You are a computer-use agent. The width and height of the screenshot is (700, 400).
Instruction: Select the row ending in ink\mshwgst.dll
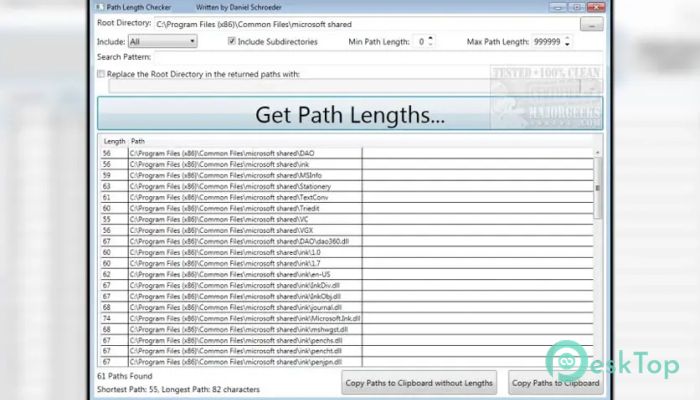[347, 329]
